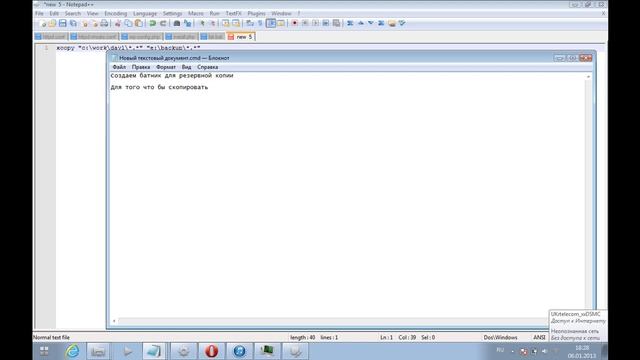640x360 pixels.
Task: Click the save recorded macro icon
Action: click(336, 23)
